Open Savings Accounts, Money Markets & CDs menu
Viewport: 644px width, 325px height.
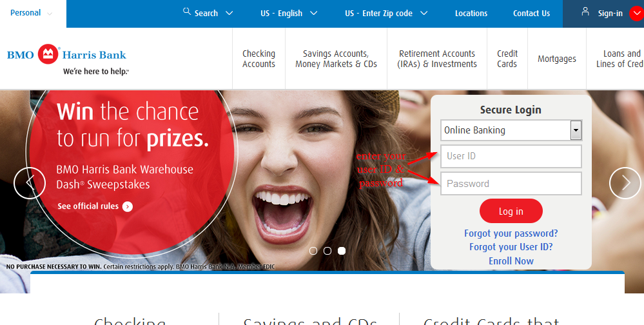tap(336, 59)
